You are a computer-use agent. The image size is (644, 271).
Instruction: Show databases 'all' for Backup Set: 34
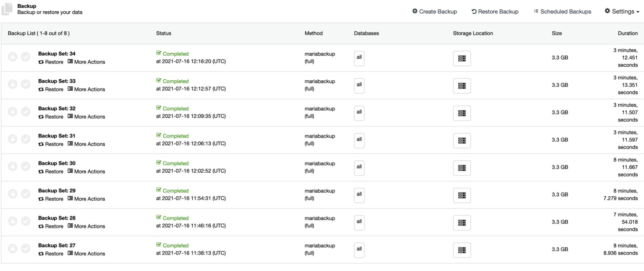(x=359, y=58)
